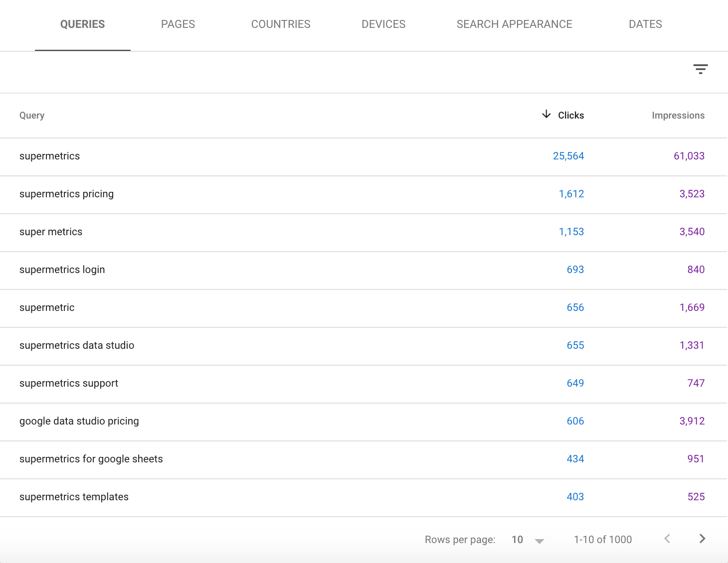This screenshot has width=728, height=563.
Task: Select the Search Appearance tab
Action: 514,24
